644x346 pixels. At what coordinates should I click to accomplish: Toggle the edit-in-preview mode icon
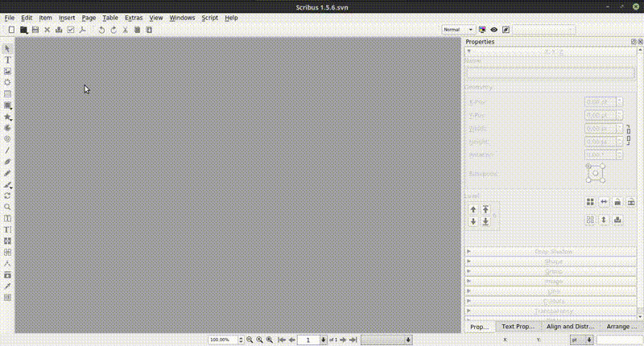click(x=506, y=30)
